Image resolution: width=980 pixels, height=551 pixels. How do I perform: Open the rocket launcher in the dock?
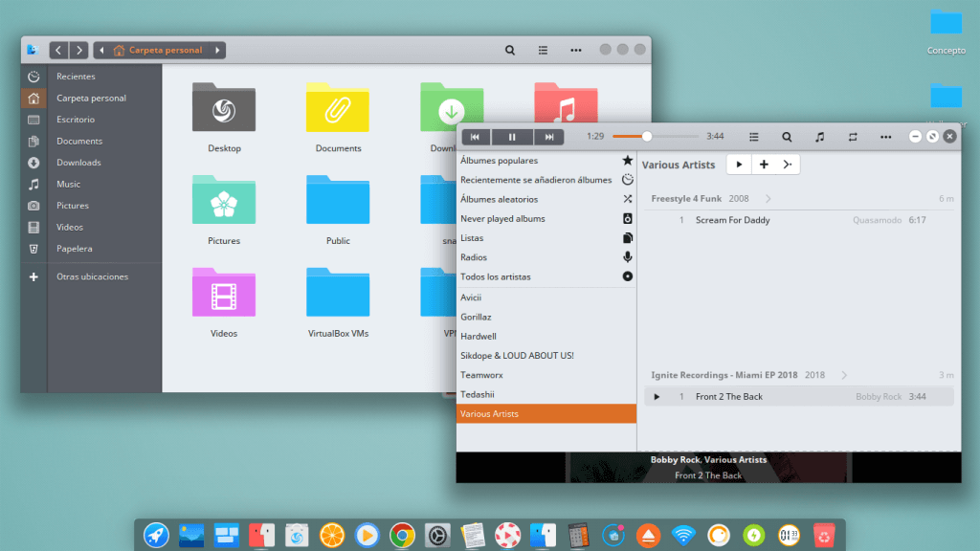coord(156,536)
